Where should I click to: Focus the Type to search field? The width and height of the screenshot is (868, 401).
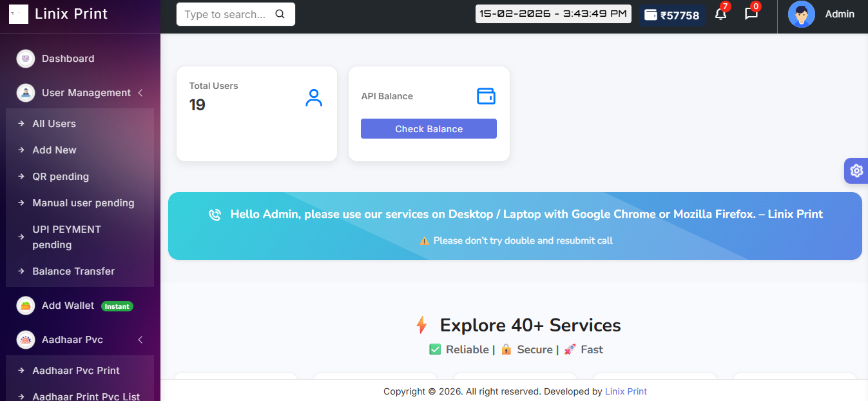click(x=226, y=14)
